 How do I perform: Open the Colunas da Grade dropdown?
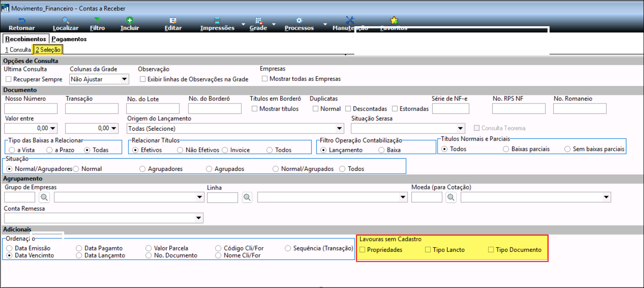pyautogui.click(x=124, y=79)
